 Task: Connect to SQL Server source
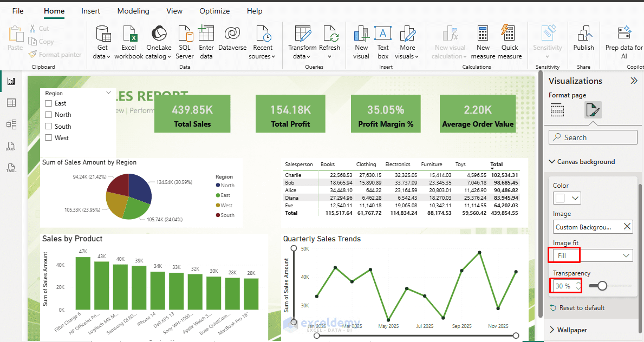click(x=185, y=42)
